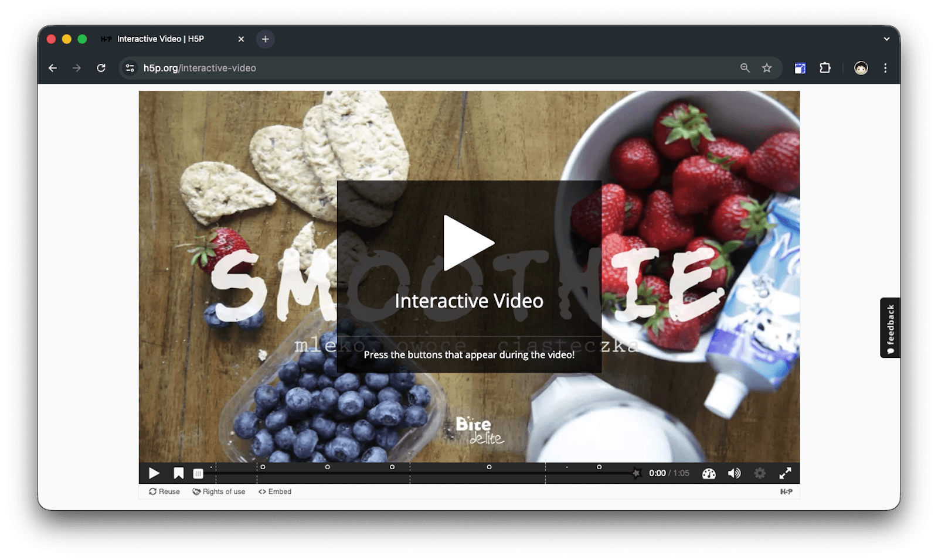Mute the video volume
This screenshot has height=560, width=938.
click(734, 473)
